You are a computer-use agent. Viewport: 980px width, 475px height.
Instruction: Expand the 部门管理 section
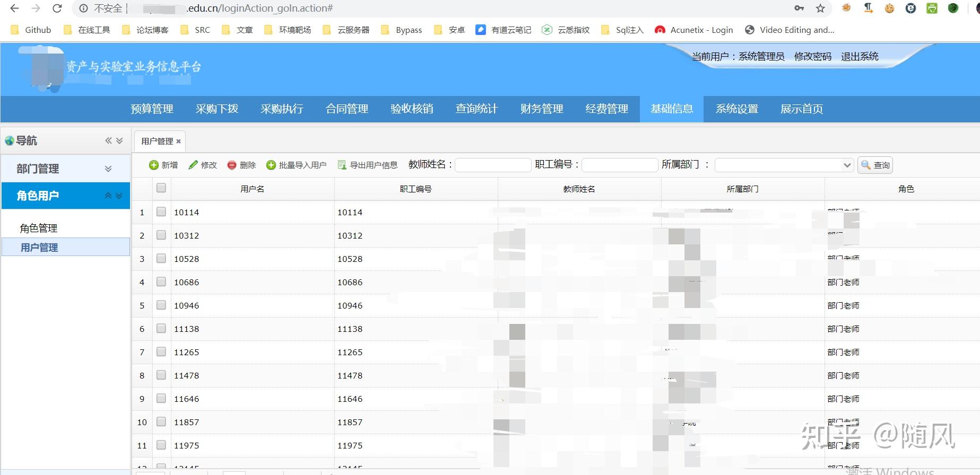tap(108, 169)
